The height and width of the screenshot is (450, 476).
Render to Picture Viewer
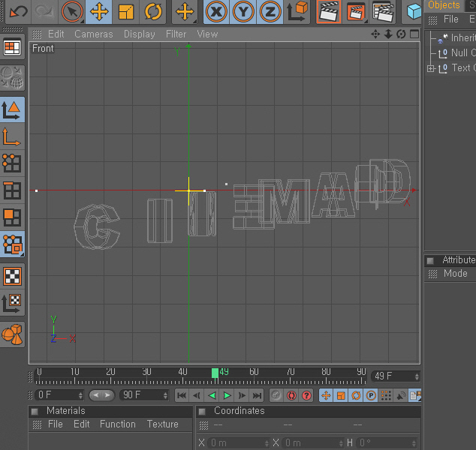(356, 11)
